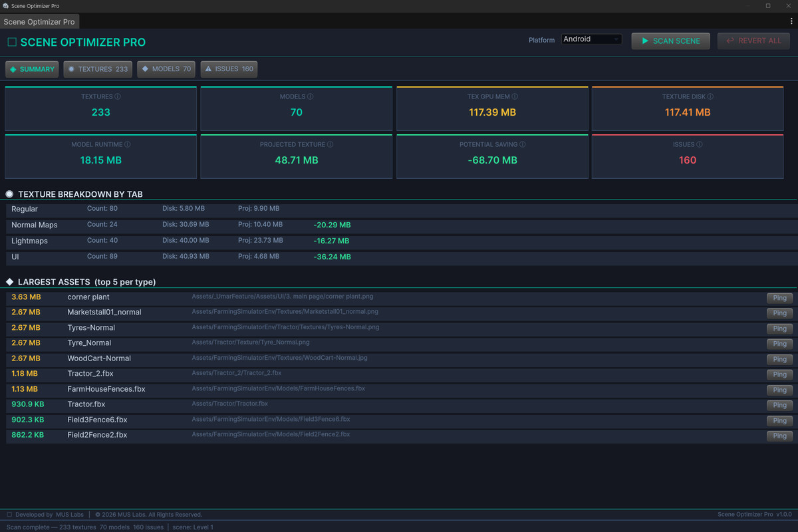
Task: Click the 117.39 MB GPU memory value
Action: pos(492,112)
